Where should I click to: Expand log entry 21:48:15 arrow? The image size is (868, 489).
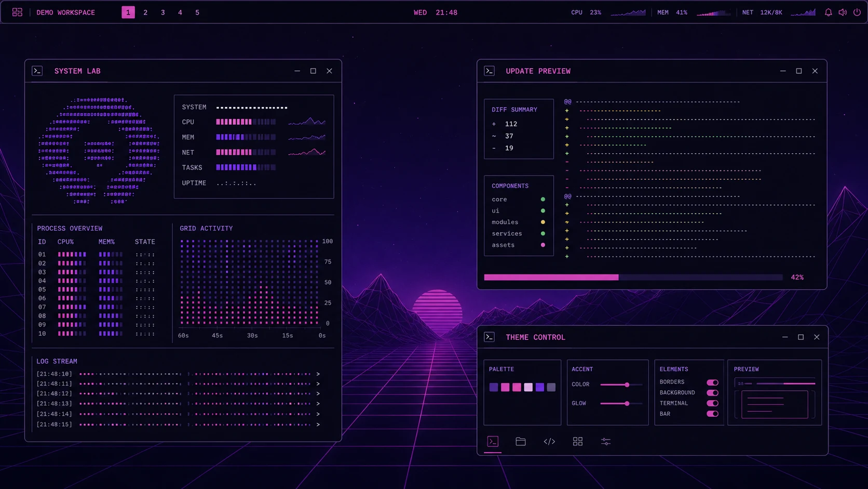tap(318, 425)
